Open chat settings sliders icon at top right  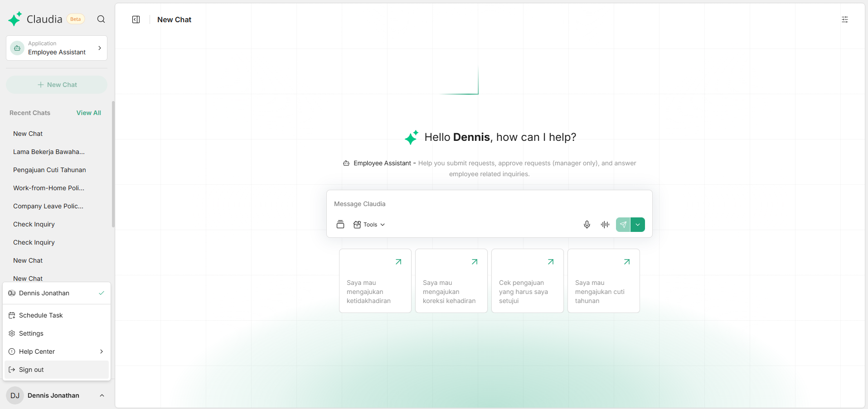coord(844,19)
